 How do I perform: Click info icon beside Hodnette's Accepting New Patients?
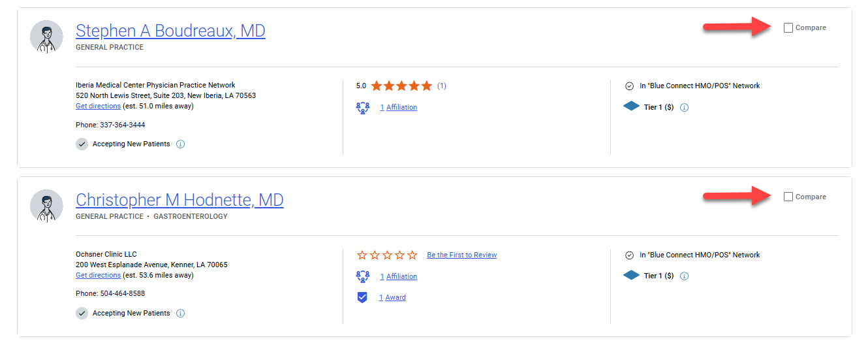point(181,314)
